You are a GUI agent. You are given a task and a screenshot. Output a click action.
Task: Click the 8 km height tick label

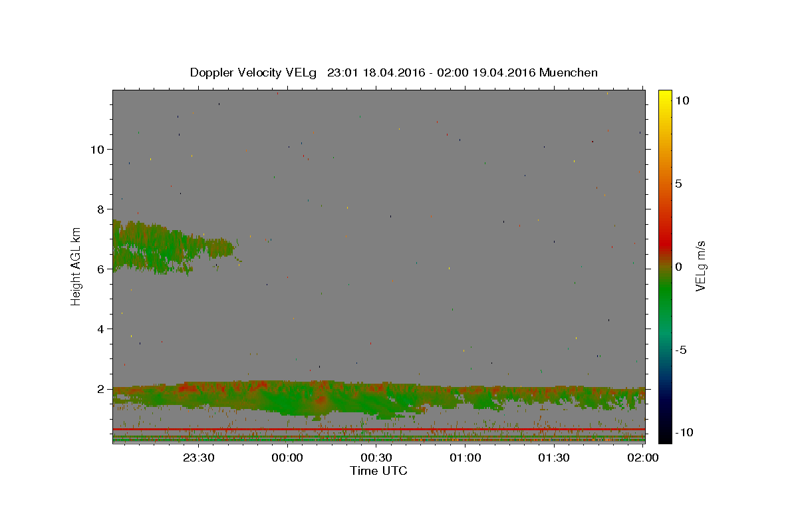(100, 209)
